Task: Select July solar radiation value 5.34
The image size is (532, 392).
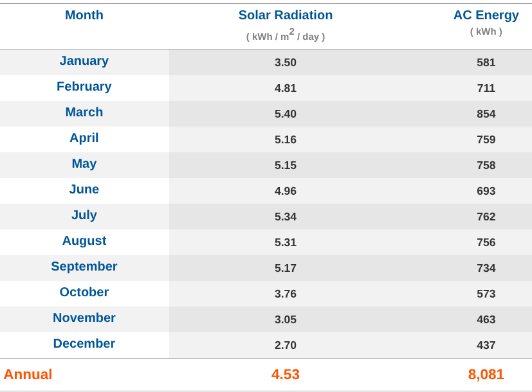Action: [x=286, y=217]
